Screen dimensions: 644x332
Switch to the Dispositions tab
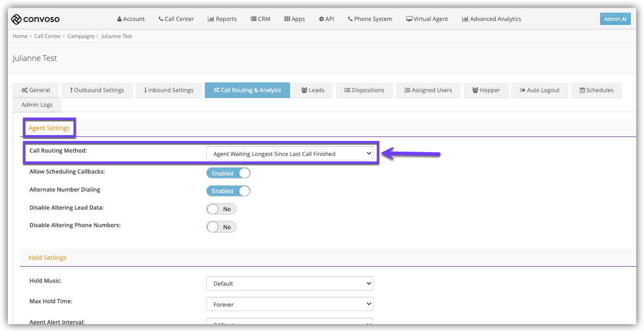coord(364,90)
